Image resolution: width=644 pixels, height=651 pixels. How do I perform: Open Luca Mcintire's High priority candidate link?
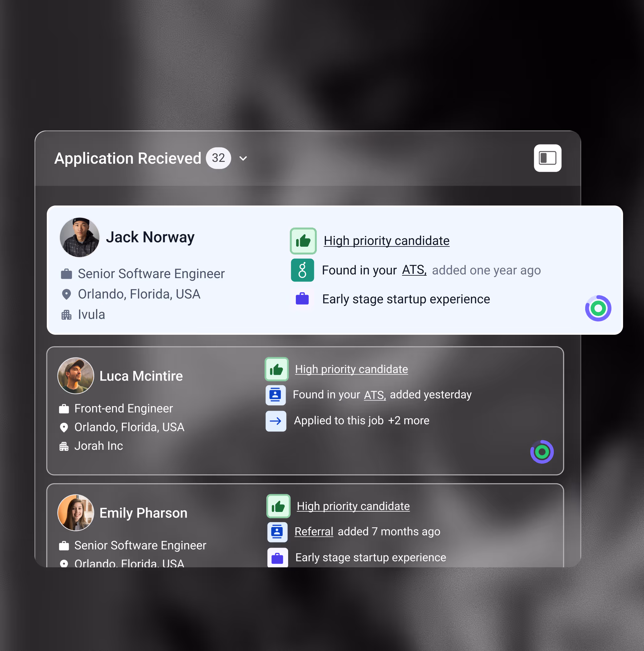351,369
